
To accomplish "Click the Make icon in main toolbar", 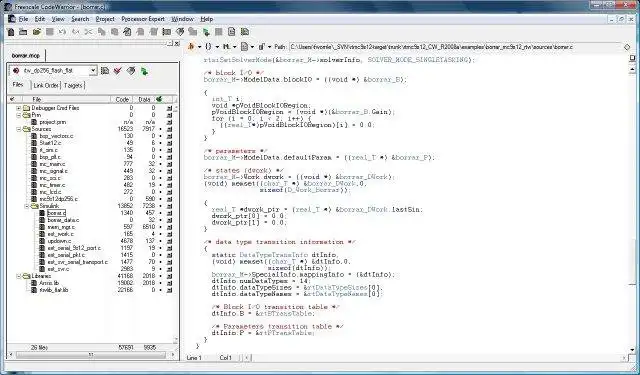I will coord(180,32).
